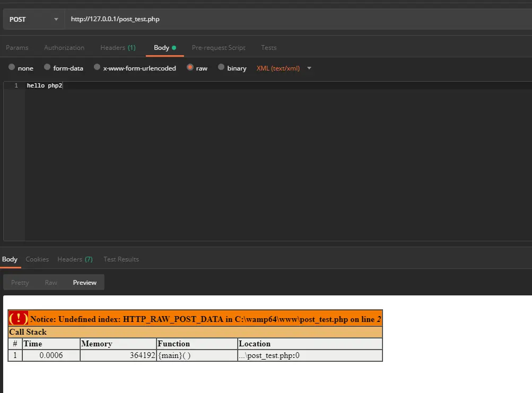The width and height of the screenshot is (532, 393).
Task: Show the Test Results tab
Action: pos(121,259)
